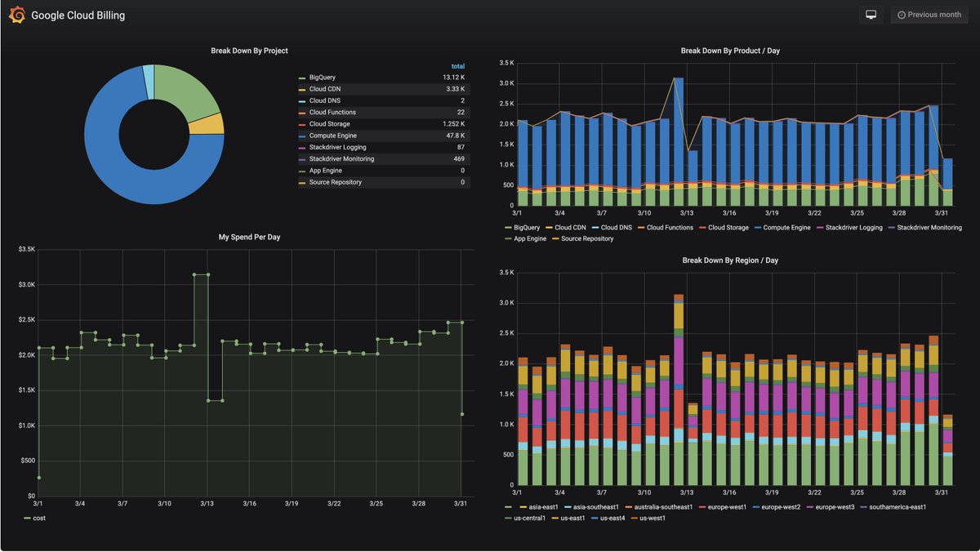Click the 13.12 K BigQuery total value
The image size is (980, 552).
pos(453,78)
